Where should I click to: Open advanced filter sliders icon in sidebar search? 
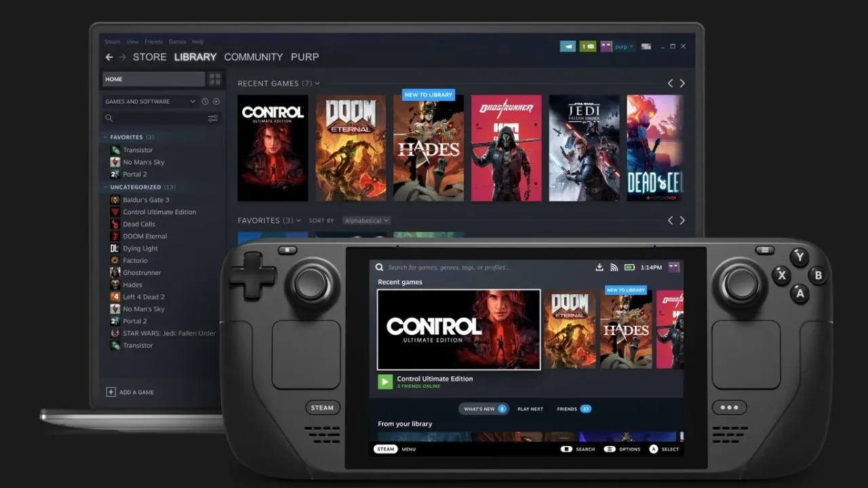click(x=213, y=118)
